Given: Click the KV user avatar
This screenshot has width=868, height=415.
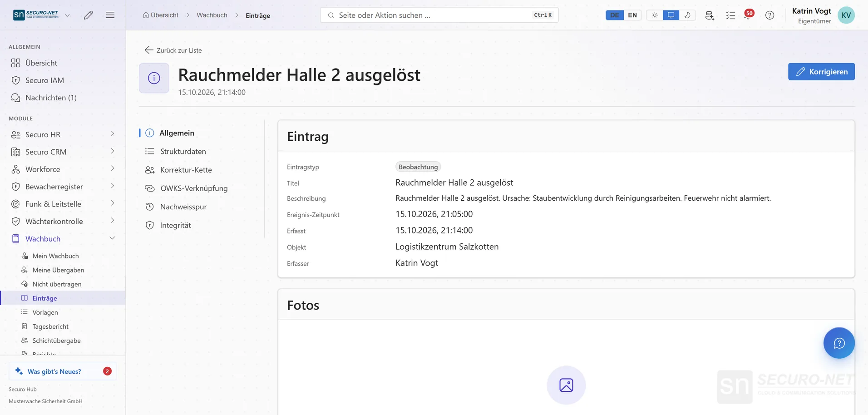Looking at the screenshot, I should point(846,15).
